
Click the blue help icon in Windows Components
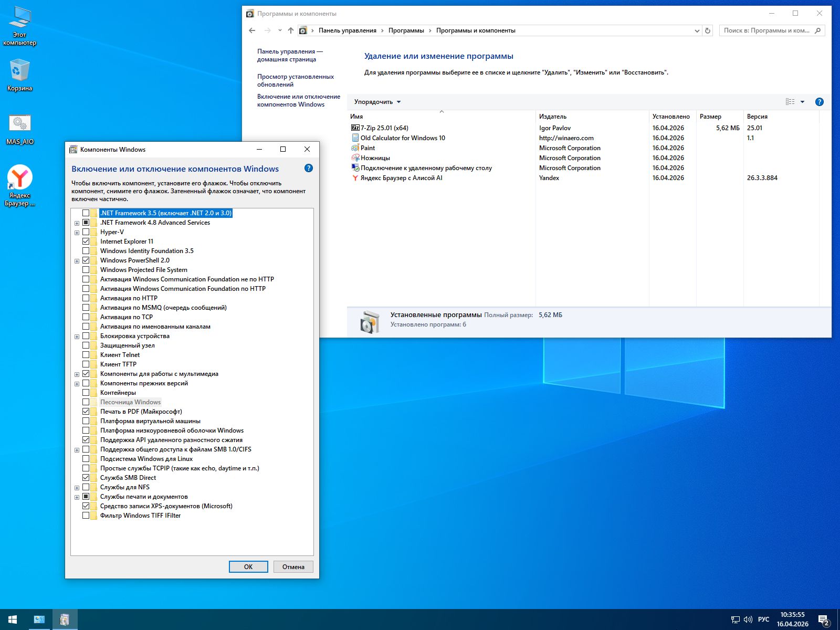[309, 169]
